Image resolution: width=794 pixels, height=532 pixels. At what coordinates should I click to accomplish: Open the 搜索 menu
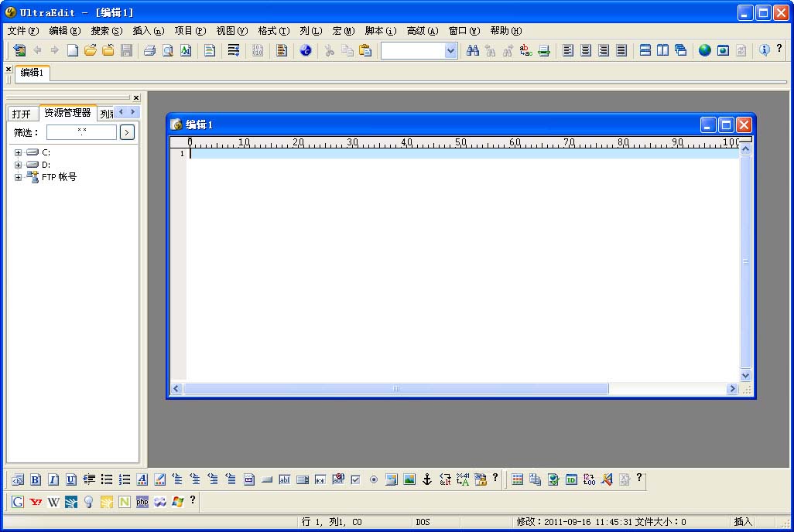(x=106, y=31)
